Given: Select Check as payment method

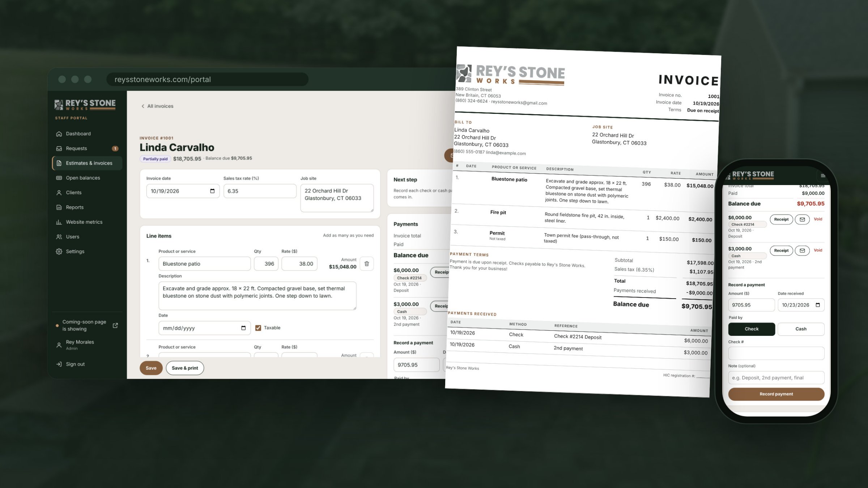Looking at the screenshot, I should [751, 329].
